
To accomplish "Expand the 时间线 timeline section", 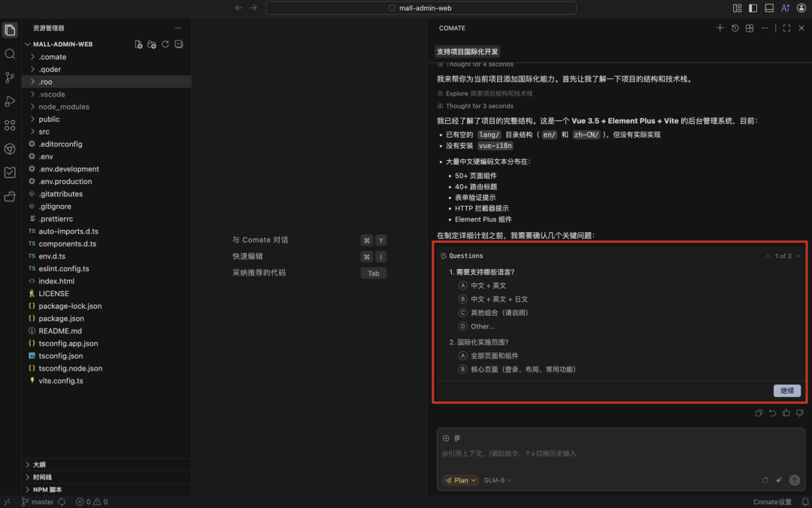I will [x=106, y=477].
